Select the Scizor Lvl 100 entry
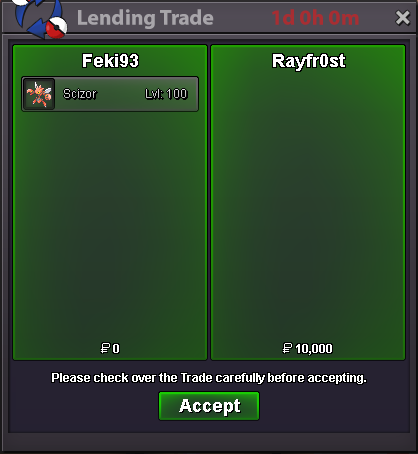Screen dimensions: 418x454 coord(110,94)
